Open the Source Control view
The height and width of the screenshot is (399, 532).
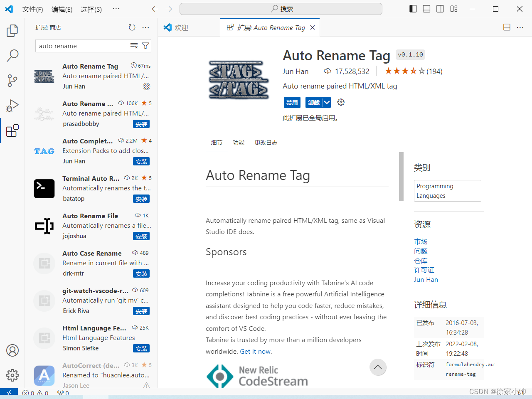[12, 80]
